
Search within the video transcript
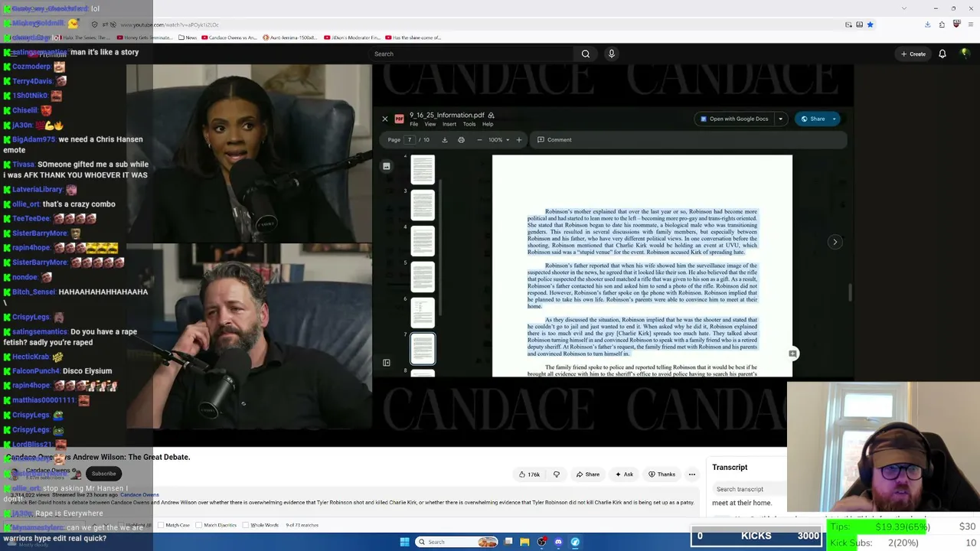pyautogui.click(x=749, y=489)
